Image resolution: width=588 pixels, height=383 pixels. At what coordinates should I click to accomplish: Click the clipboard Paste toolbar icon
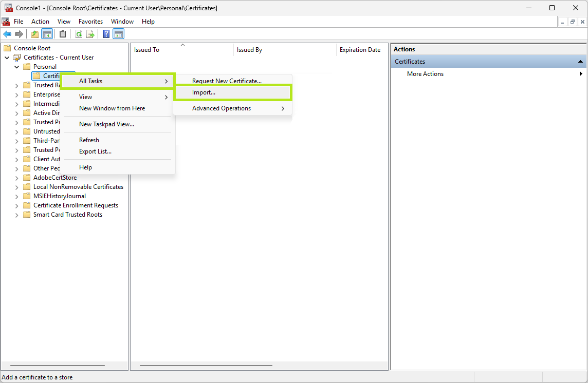63,34
